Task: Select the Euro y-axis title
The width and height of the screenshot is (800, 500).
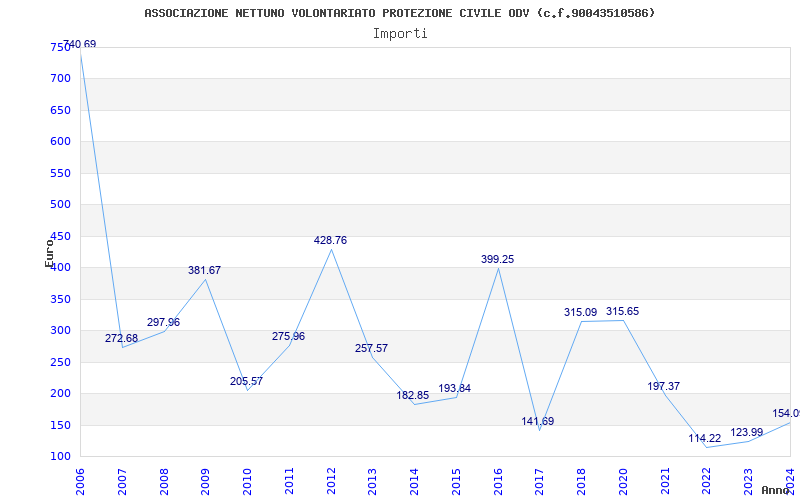Action: 48,252
